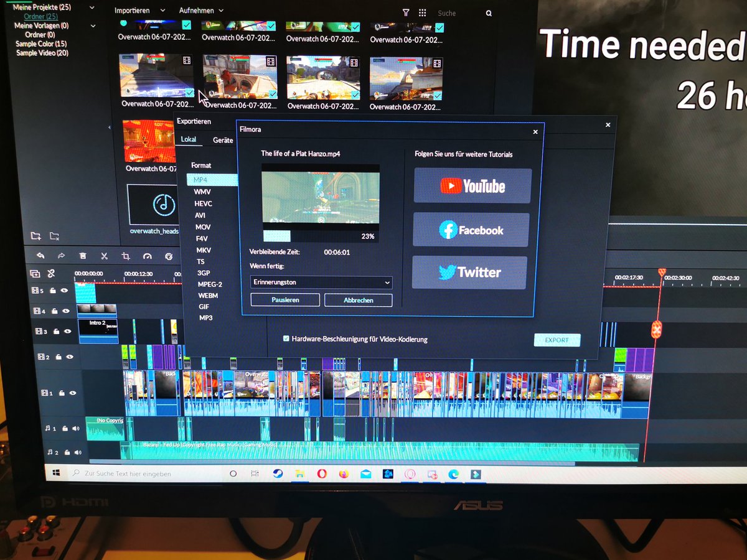Hide video track 2 with its eye icon

point(70,357)
